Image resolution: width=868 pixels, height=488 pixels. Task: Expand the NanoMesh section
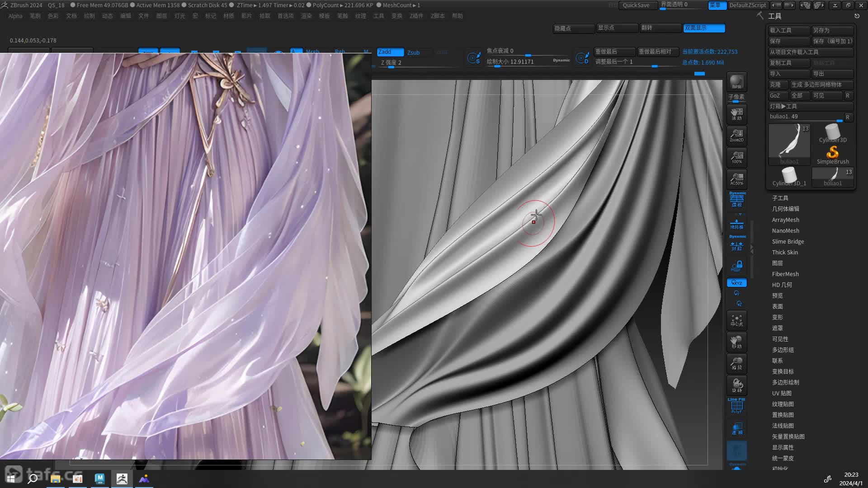point(785,230)
